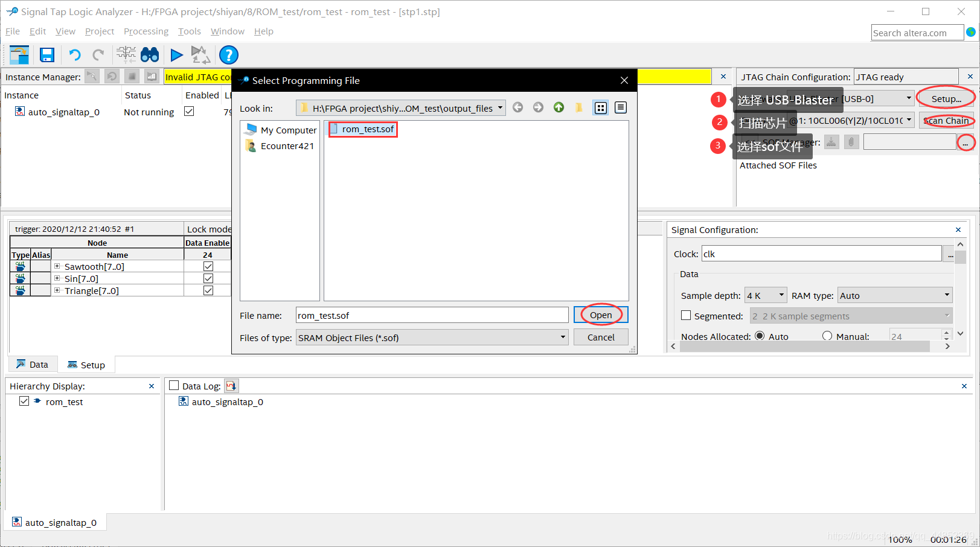The width and height of the screenshot is (980, 547).
Task: Click Cancel in the file dialog
Action: click(601, 337)
